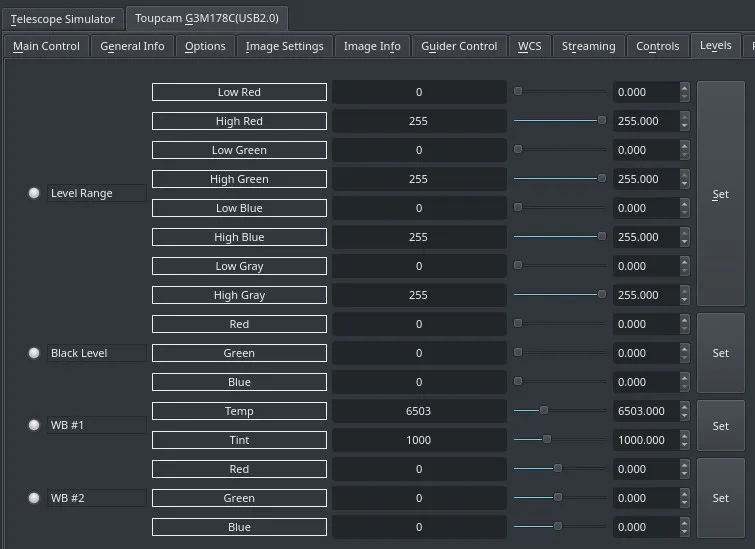Decrease WB #2 Blue with spinner down arrow
The height and width of the screenshot is (549, 755).
click(684, 532)
